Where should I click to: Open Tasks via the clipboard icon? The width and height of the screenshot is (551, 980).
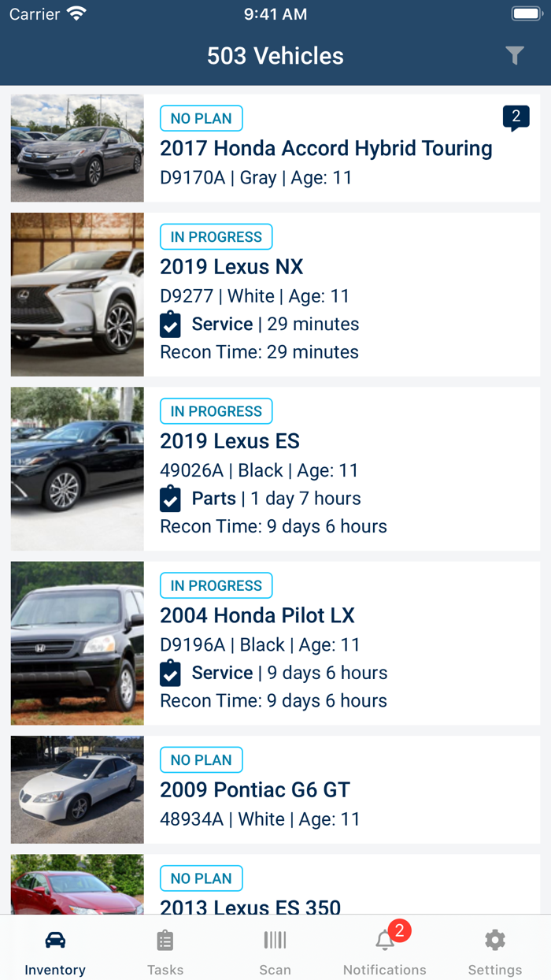click(165, 939)
